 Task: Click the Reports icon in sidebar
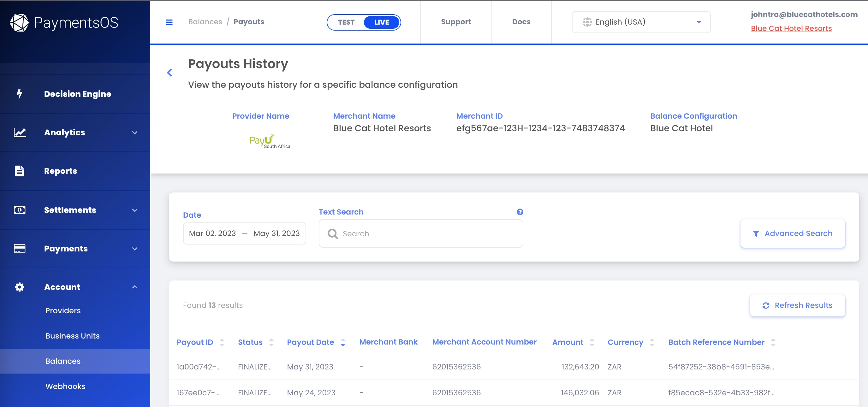pos(19,171)
